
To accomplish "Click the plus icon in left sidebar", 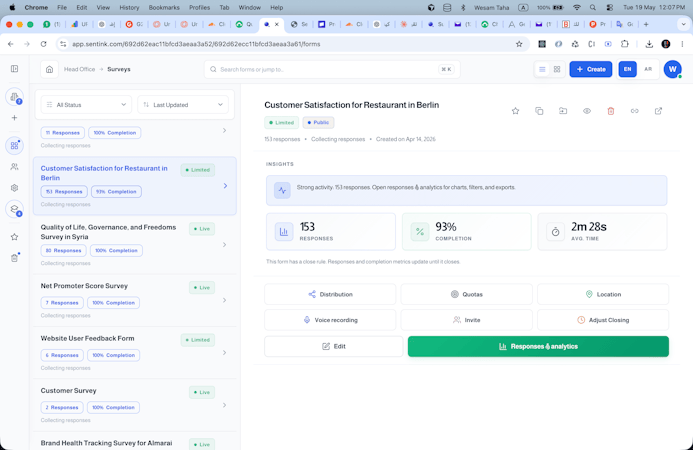I will pos(15,118).
